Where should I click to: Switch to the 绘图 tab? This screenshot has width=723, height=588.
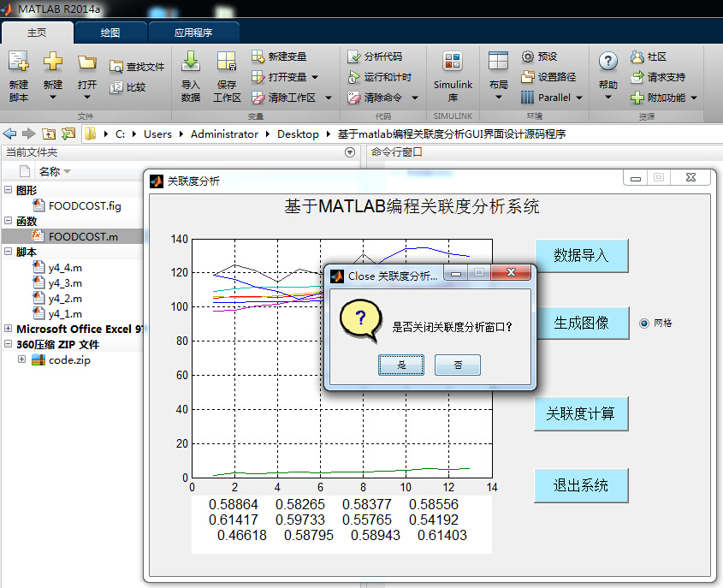tap(110, 33)
